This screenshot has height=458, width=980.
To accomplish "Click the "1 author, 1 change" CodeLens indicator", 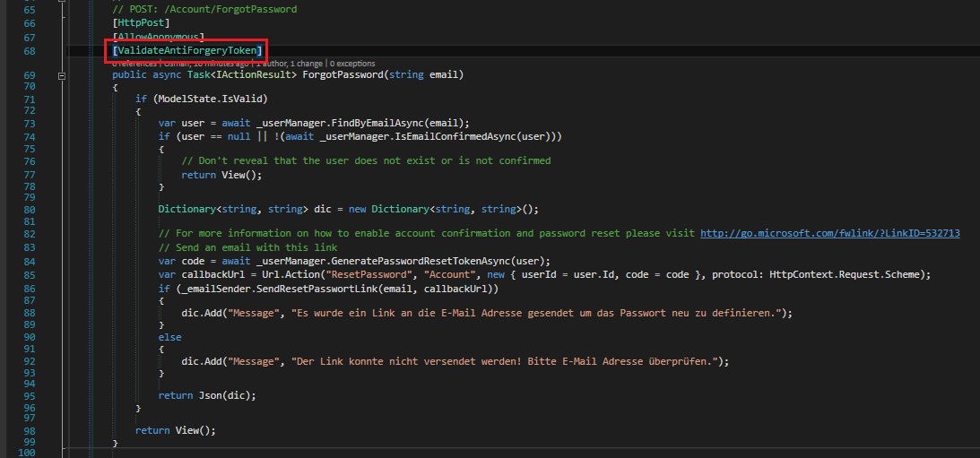I will coord(290,63).
